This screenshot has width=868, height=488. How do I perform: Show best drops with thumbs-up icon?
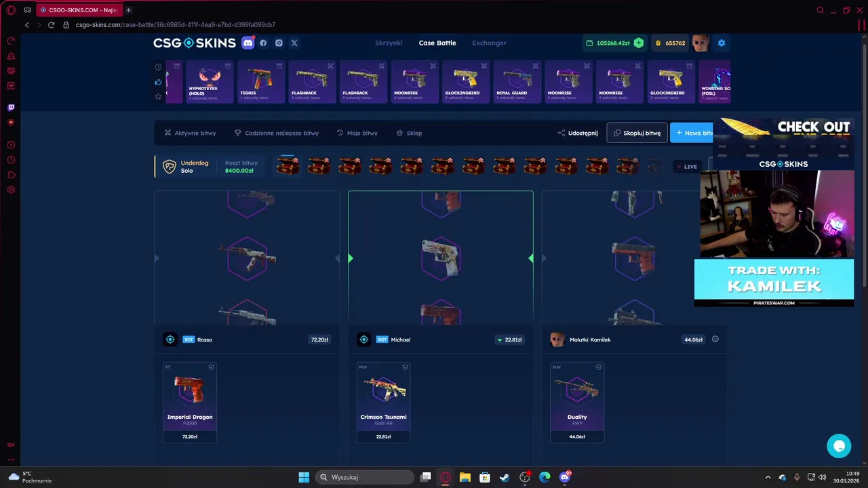click(158, 82)
